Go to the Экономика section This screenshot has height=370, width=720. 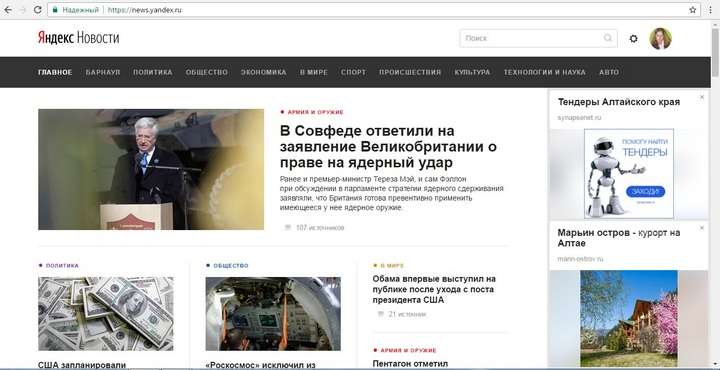264,73
